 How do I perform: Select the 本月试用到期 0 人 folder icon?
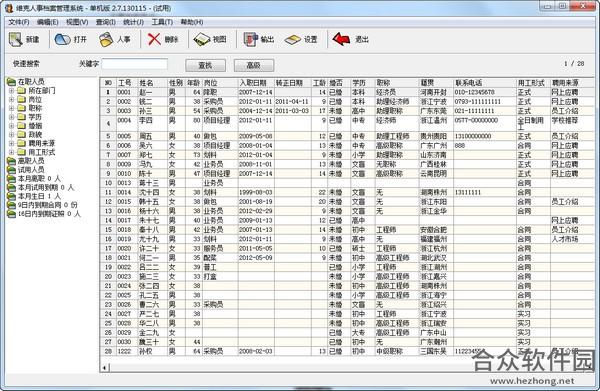tap(11, 187)
